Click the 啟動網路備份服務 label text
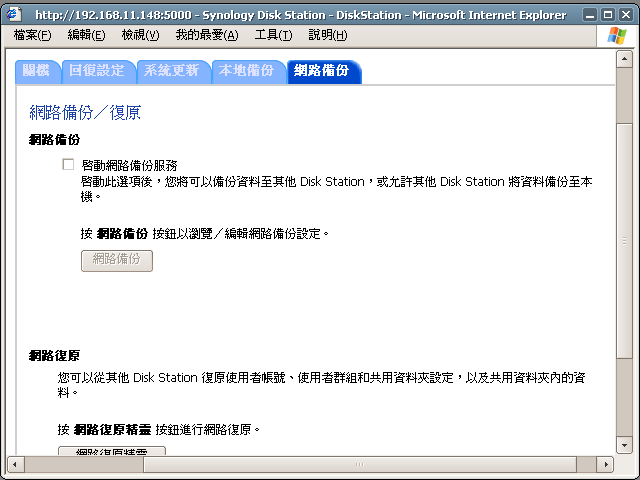The image size is (640, 480). 129,165
